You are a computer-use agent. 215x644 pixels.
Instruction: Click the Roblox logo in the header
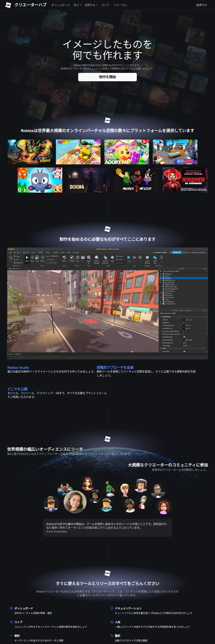pyautogui.click(x=8, y=5)
